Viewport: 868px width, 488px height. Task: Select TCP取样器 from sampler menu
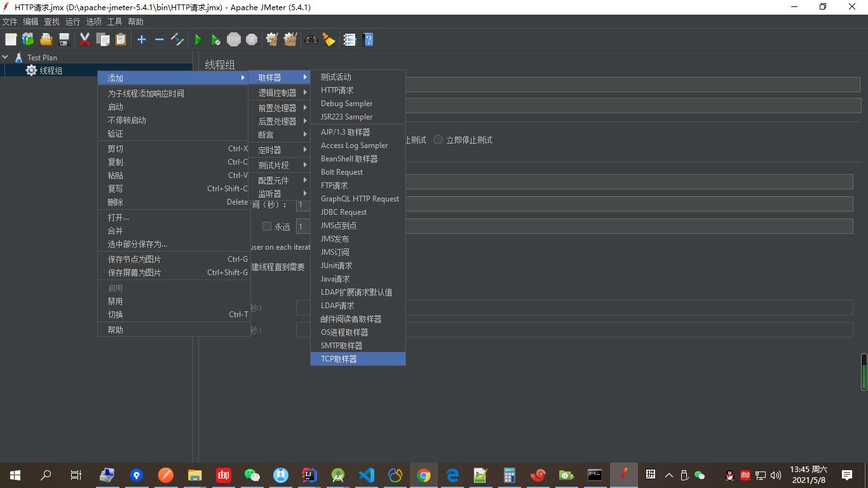click(358, 359)
